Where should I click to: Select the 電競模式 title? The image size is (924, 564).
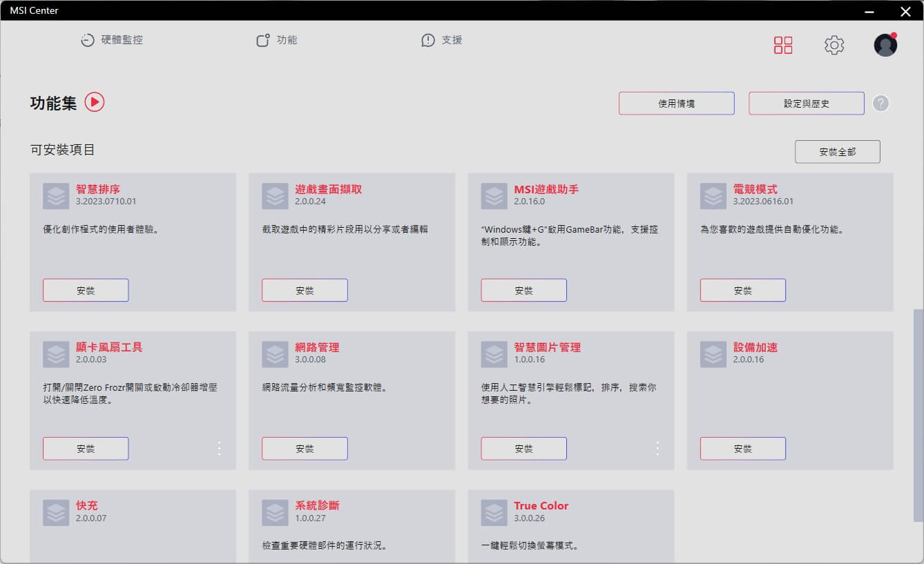pyautogui.click(x=755, y=189)
